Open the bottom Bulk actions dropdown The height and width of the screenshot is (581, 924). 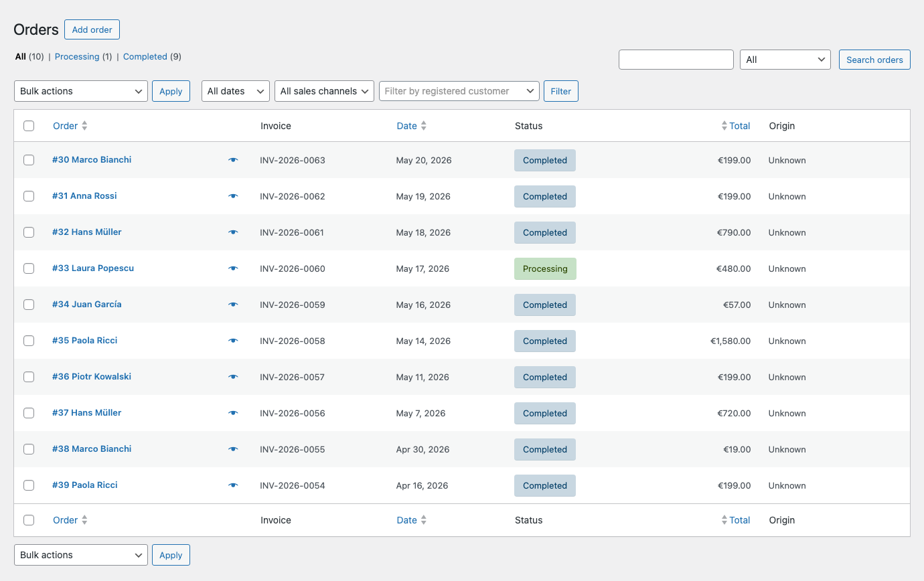coord(81,555)
